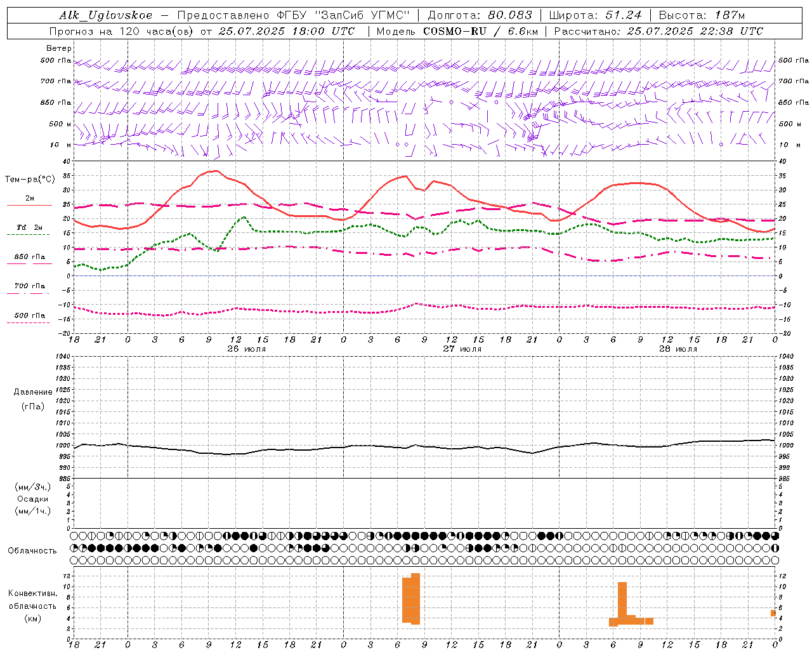
Task: Click the tallest orange convective bar on 28 июля
Action: coord(622,603)
